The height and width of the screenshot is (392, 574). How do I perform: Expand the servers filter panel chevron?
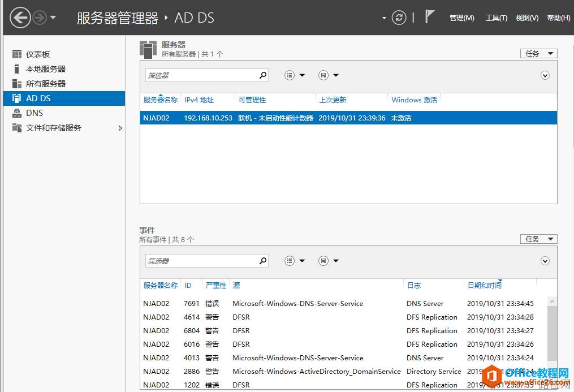pyautogui.click(x=545, y=75)
